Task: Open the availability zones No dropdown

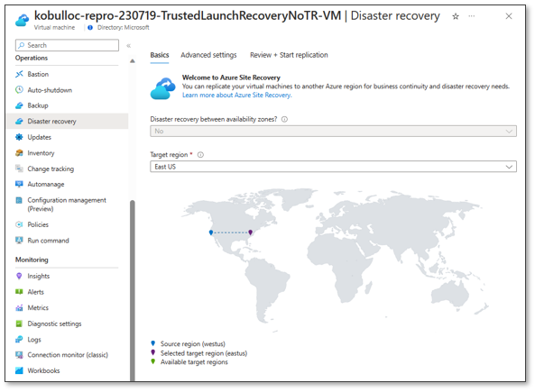Action: (333, 132)
